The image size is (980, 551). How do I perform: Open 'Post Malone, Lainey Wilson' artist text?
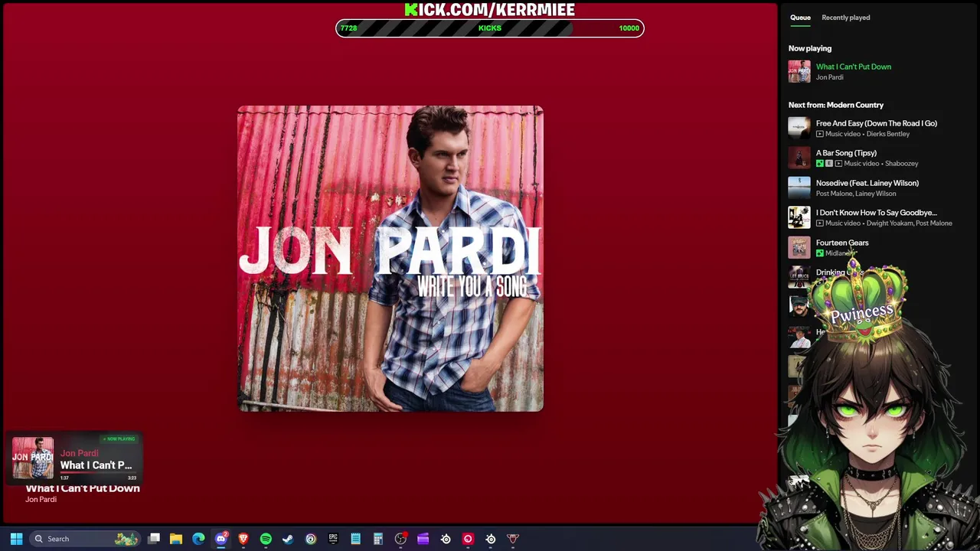pos(856,194)
